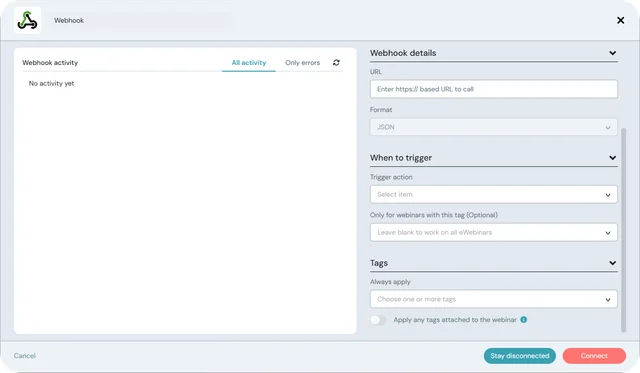Open the webinar tag filter dropdown
640x373 pixels.
pyautogui.click(x=493, y=233)
